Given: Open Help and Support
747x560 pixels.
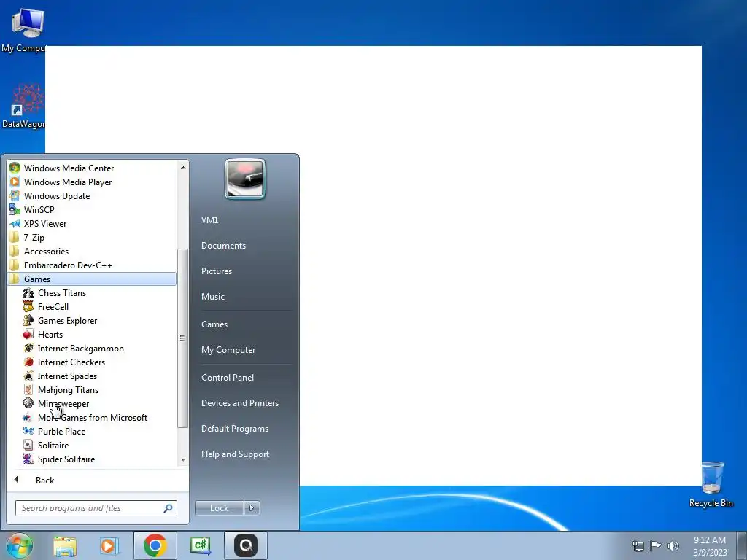Looking at the screenshot, I should point(235,454).
